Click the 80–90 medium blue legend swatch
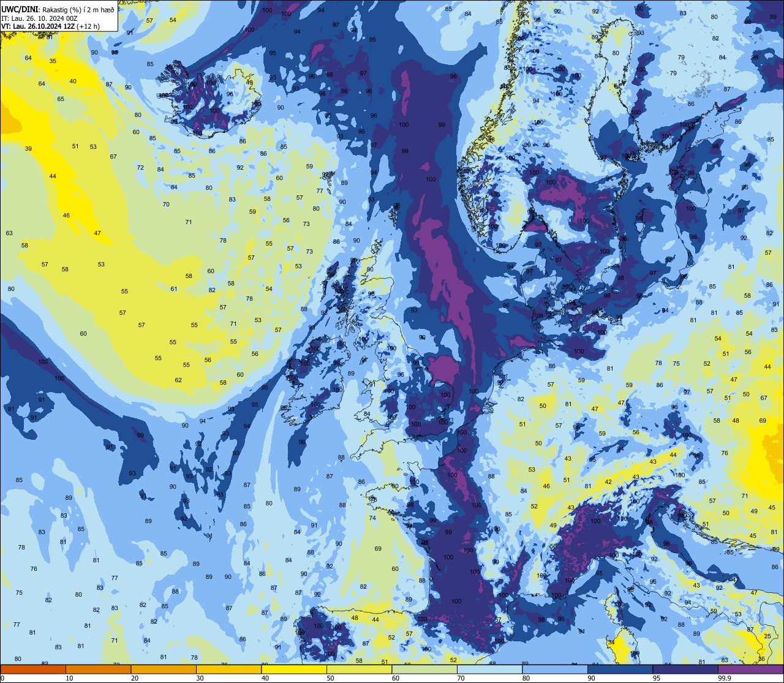 (x=554, y=669)
